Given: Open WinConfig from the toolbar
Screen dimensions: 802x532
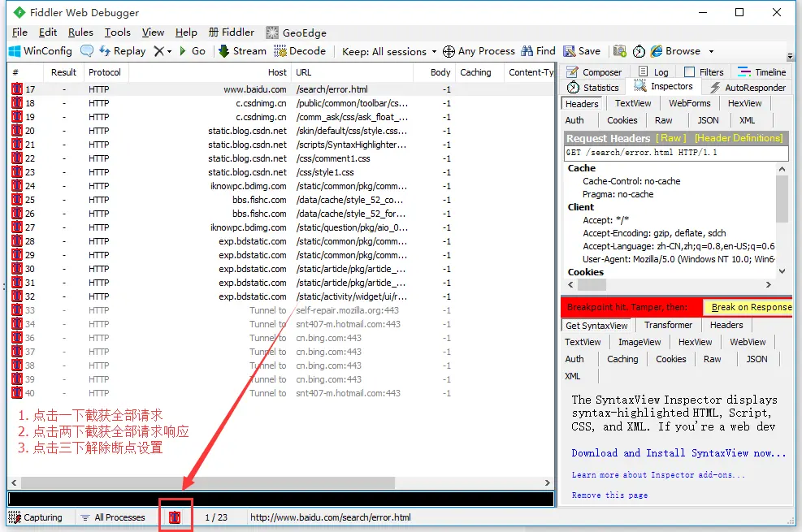Looking at the screenshot, I should 41,51.
